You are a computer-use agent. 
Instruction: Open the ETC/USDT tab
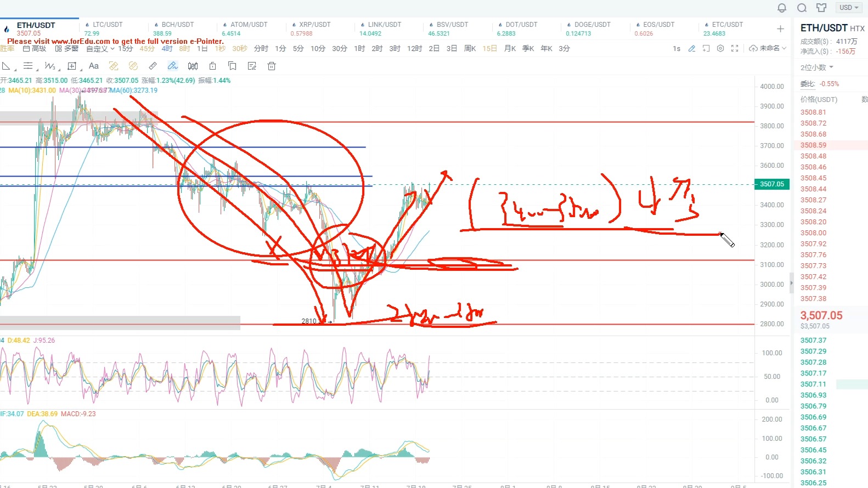pos(727,25)
